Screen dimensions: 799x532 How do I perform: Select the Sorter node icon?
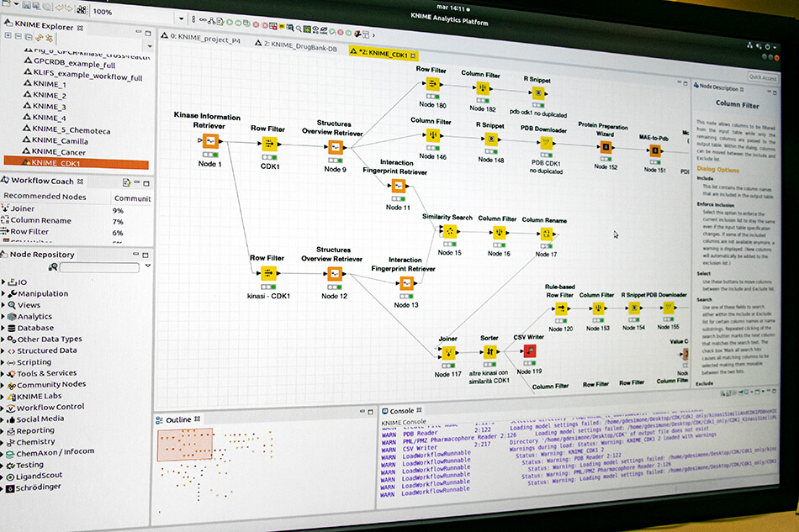coord(489,351)
